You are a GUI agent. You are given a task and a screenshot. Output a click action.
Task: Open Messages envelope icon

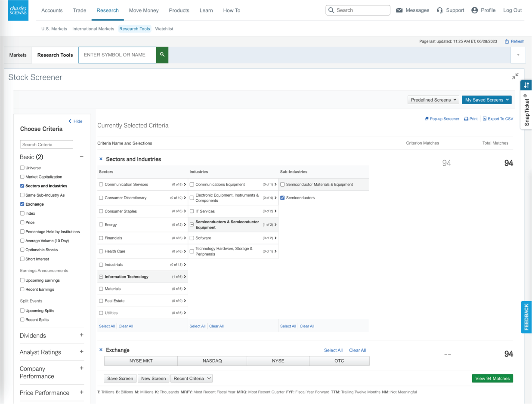coord(399,10)
